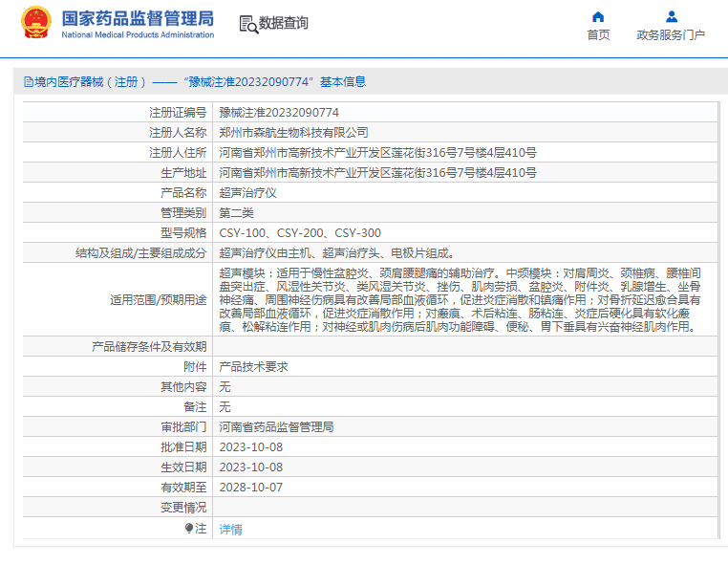728x565 pixels.
Task: Click the national emblem logo
Action: [x=36, y=22]
